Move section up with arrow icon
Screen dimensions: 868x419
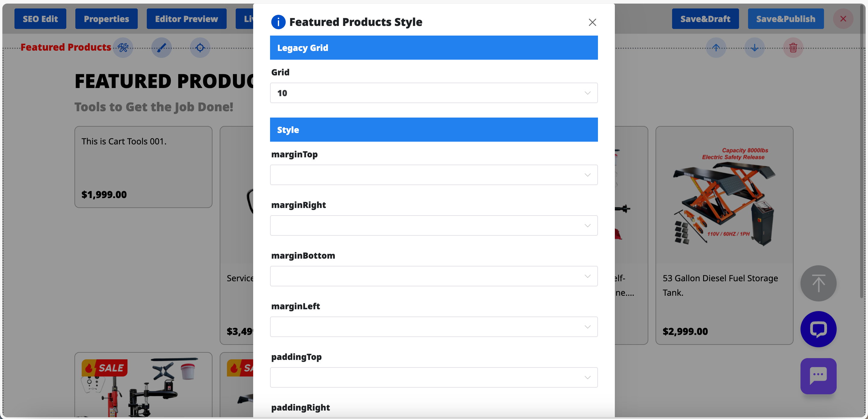716,48
